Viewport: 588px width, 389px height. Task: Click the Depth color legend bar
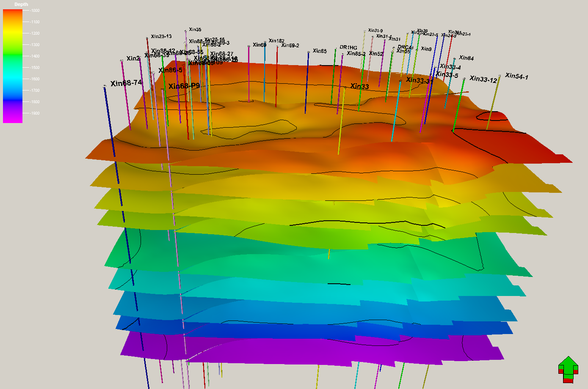click(13, 66)
